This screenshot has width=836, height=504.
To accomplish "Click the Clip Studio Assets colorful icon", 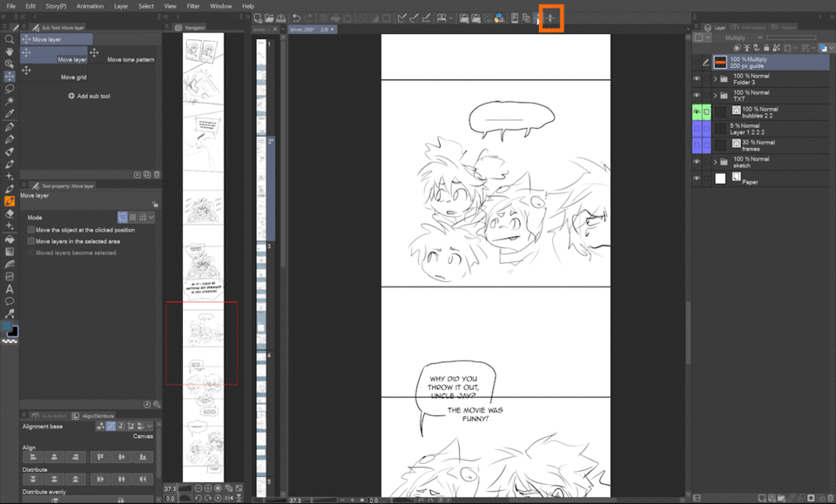I will pyautogui.click(x=499, y=18).
